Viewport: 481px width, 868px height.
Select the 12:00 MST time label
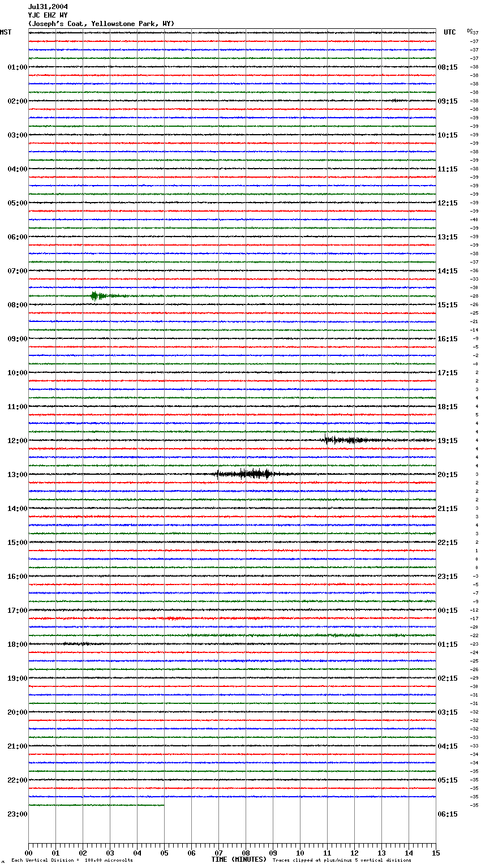[x=18, y=441]
